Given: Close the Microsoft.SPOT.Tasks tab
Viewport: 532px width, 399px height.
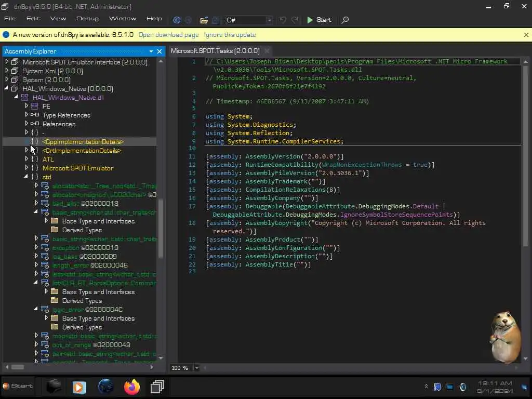Looking at the screenshot, I should [267, 51].
